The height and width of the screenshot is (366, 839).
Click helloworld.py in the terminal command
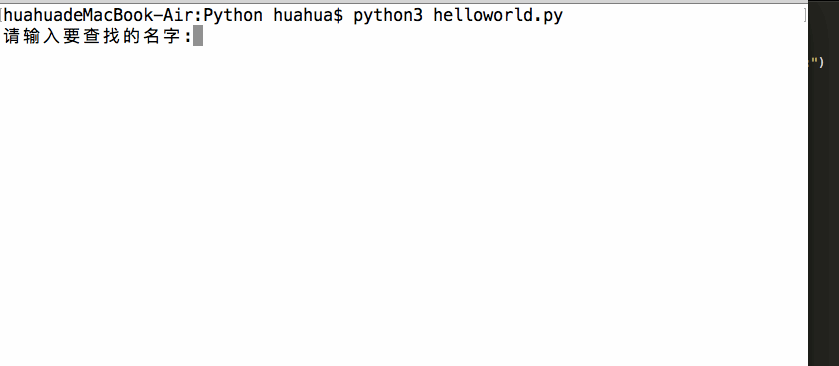498,16
